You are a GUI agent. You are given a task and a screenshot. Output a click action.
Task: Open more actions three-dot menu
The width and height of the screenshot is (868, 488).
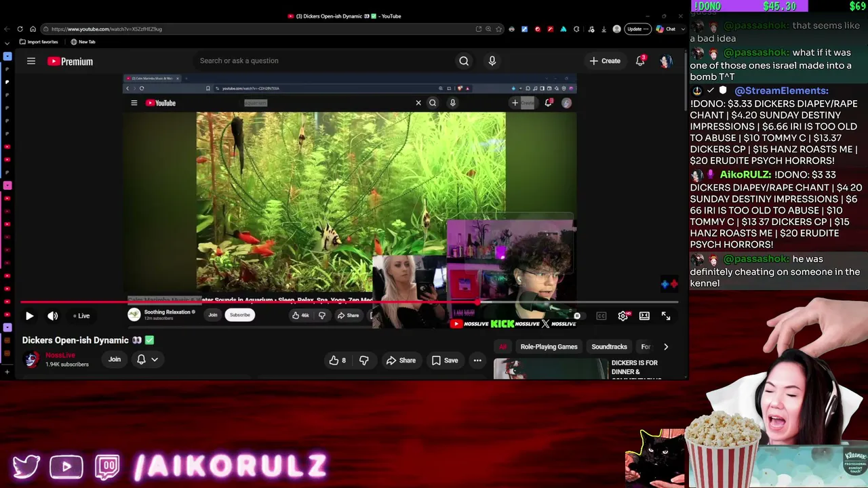pos(477,361)
